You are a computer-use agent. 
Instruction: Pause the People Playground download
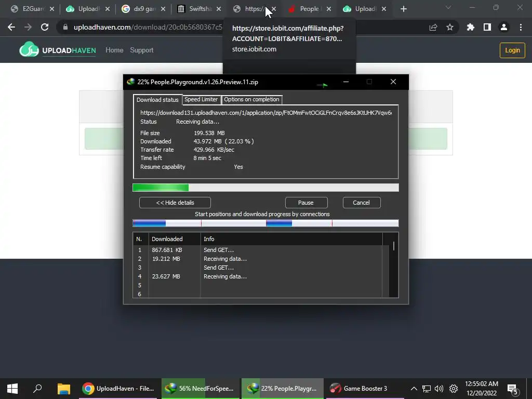(x=306, y=203)
